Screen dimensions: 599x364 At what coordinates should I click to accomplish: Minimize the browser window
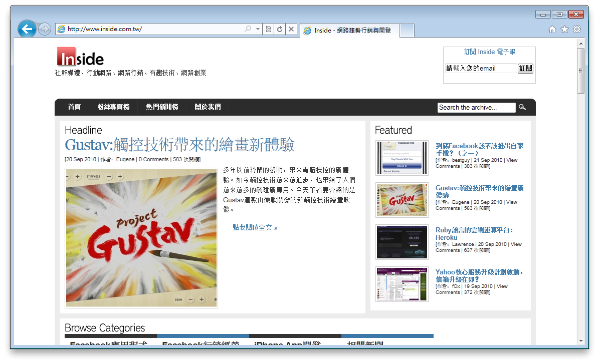pos(543,15)
